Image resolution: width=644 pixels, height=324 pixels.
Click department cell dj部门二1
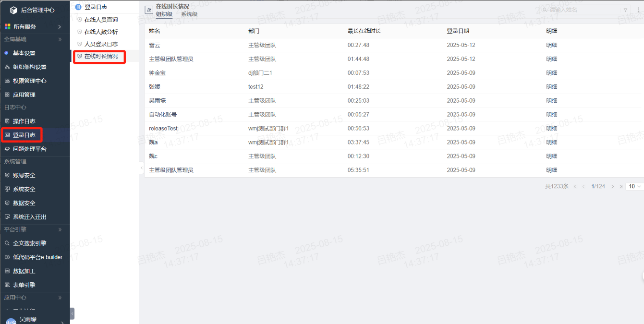pos(260,73)
